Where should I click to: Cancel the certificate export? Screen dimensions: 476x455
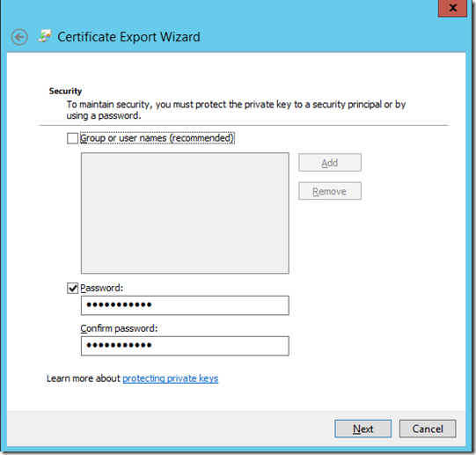coord(428,429)
